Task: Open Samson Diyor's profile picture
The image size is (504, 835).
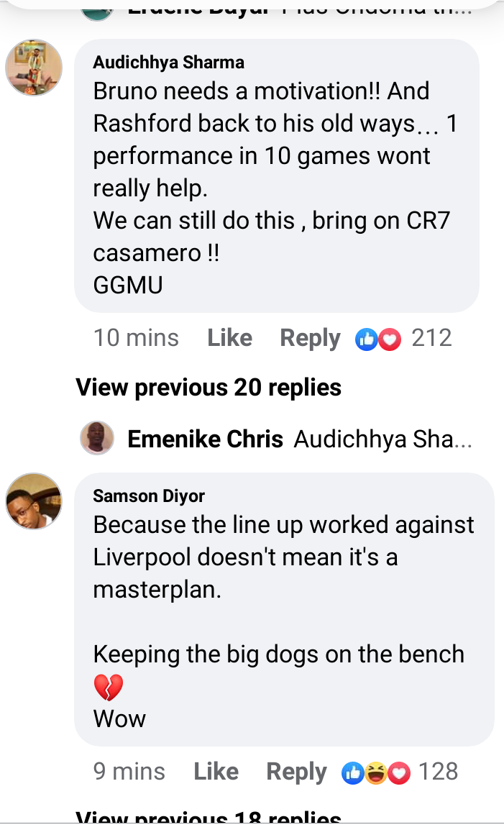Action: click(x=34, y=501)
